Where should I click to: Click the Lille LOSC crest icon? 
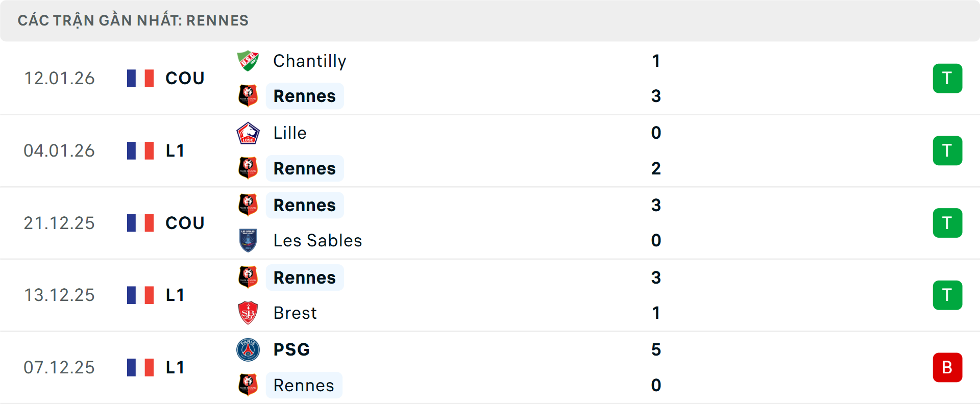click(248, 133)
